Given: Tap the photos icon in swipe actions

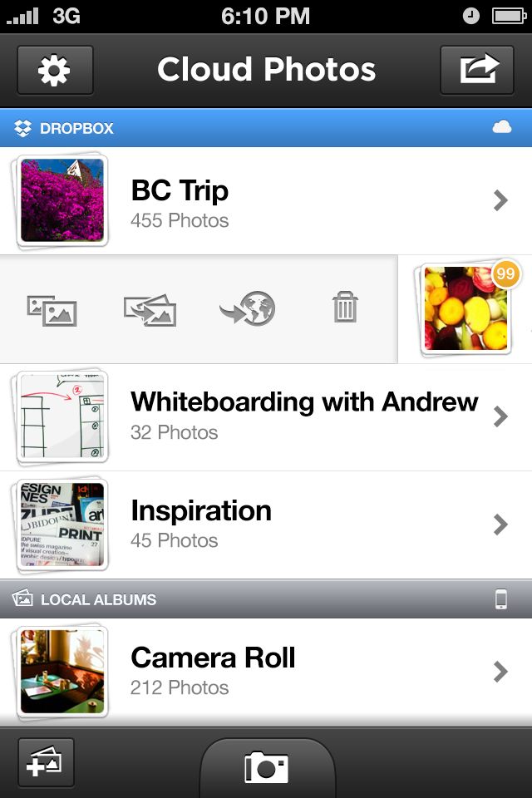Looking at the screenshot, I should (x=52, y=310).
